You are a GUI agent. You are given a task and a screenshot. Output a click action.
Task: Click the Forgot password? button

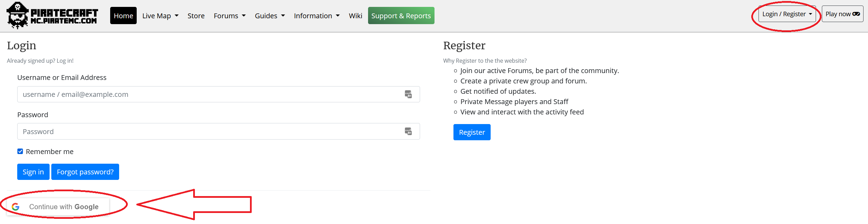tap(85, 172)
